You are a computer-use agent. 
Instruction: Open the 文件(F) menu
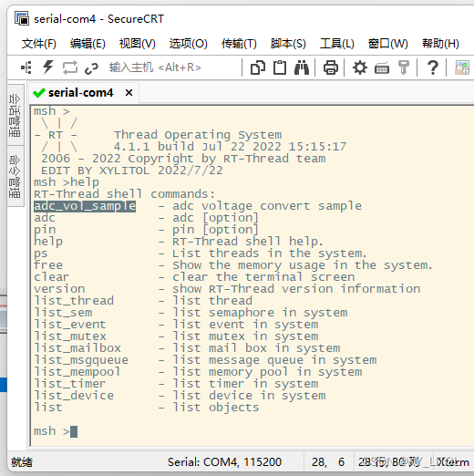point(39,44)
